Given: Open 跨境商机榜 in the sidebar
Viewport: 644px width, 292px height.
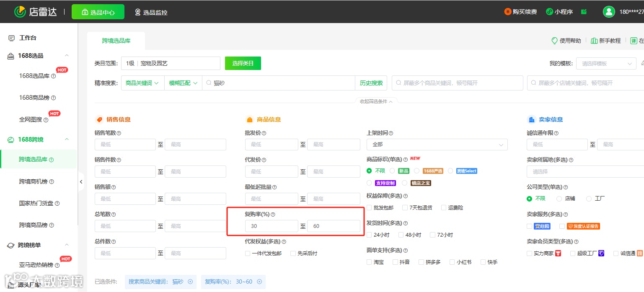Looking at the screenshot, I should coord(37,181).
